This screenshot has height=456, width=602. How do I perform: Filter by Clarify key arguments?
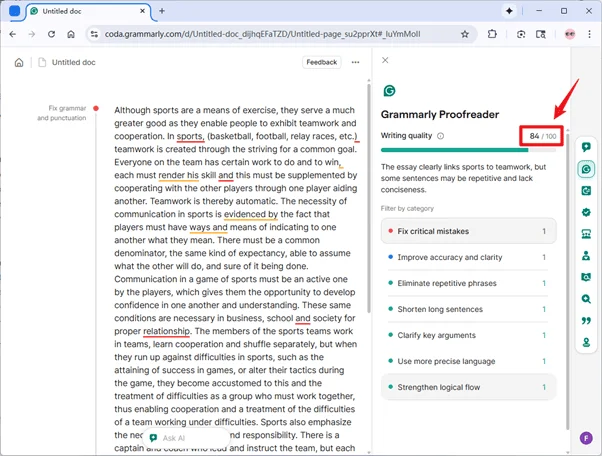468,335
